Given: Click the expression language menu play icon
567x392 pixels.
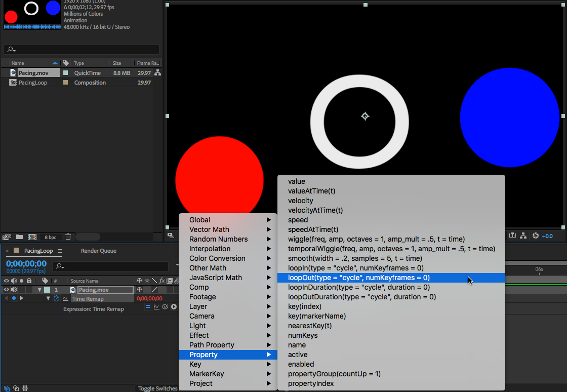Looking at the screenshot, I should (174, 307).
